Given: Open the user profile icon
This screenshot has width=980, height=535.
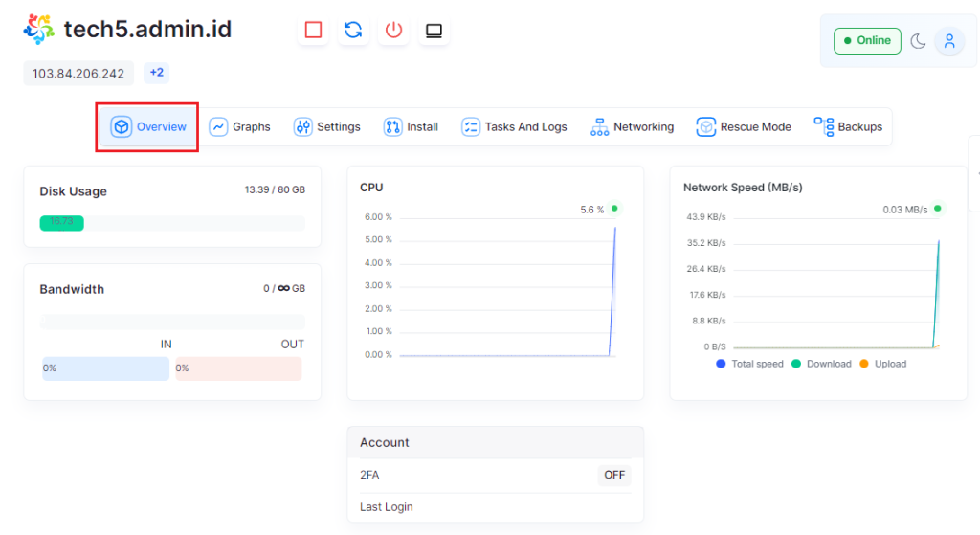Looking at the screenshot, I should point(949,41).
